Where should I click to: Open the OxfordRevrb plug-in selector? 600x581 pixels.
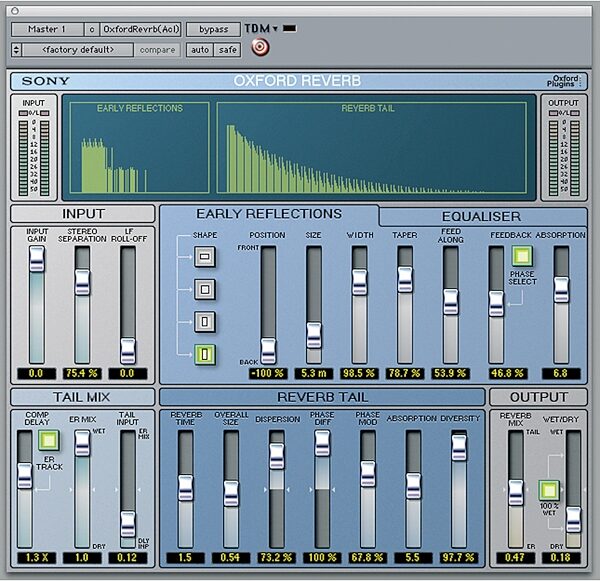(141, 29)
